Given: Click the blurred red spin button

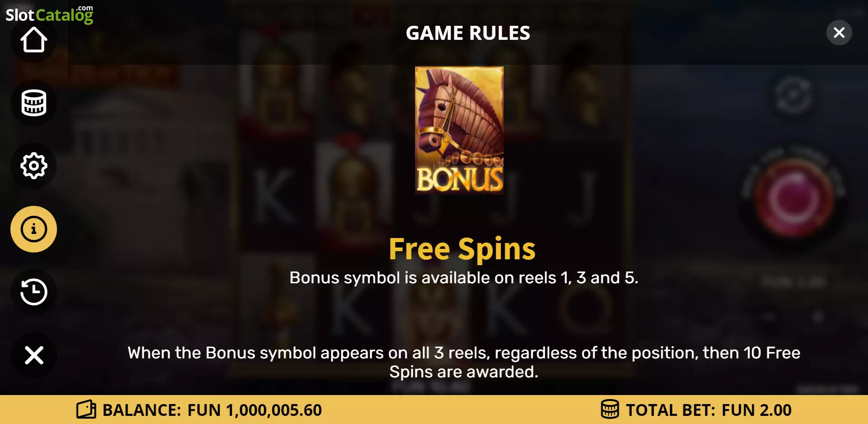Looking at the screenshot, I should (x=794, y=198).
